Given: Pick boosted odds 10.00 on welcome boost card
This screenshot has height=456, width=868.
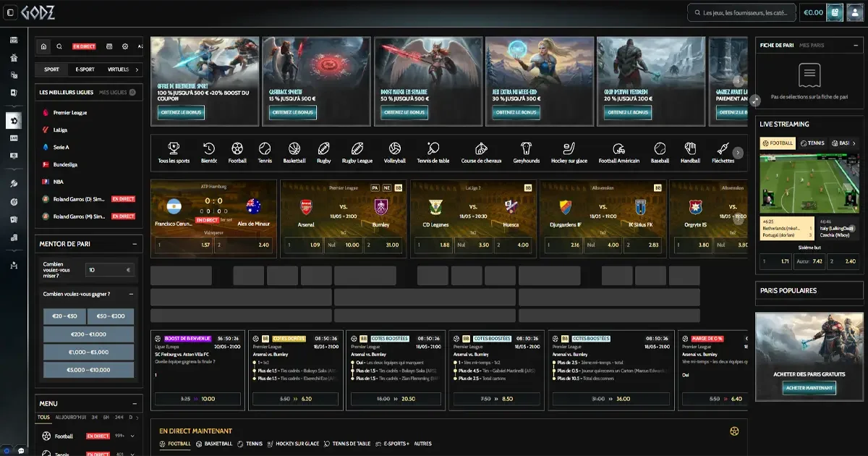Looking at the screenshot, I should (x=197, y=399).
